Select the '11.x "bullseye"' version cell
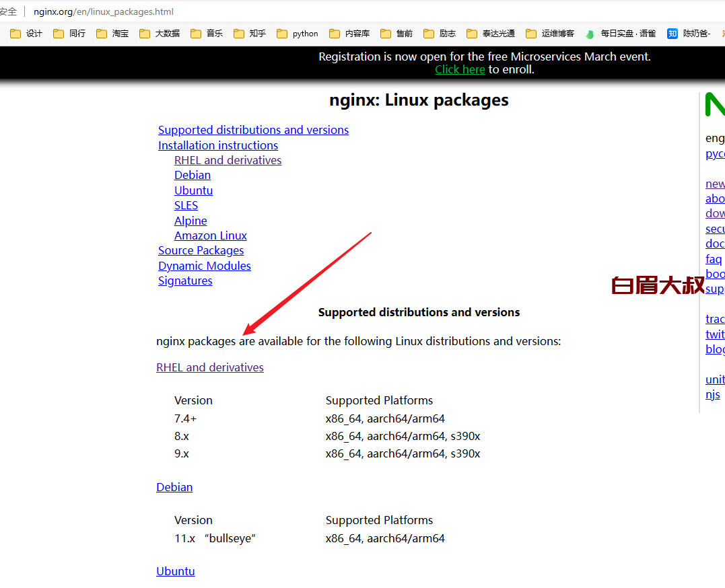This screenshot has height=588, width=725. click(215, 538)
